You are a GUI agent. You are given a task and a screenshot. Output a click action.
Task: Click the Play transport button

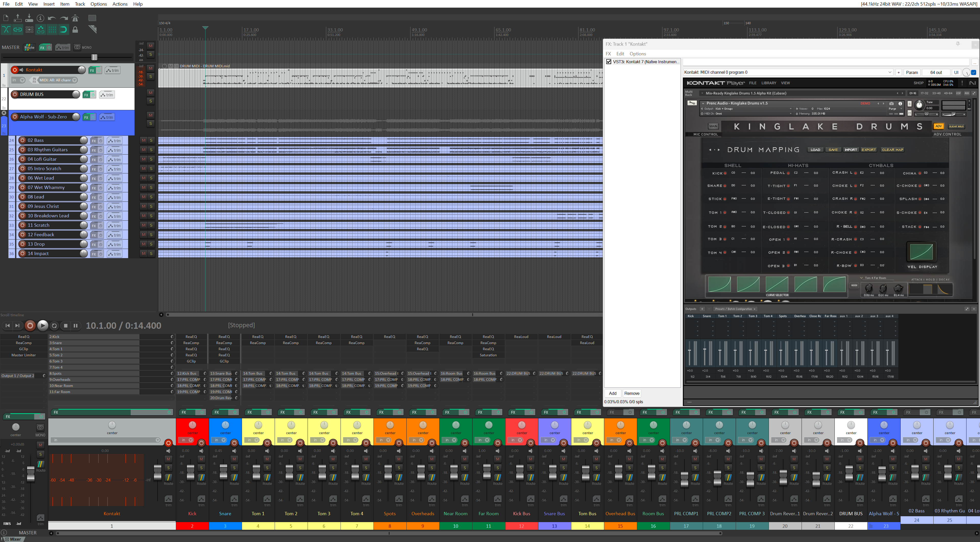coord(43,325)
